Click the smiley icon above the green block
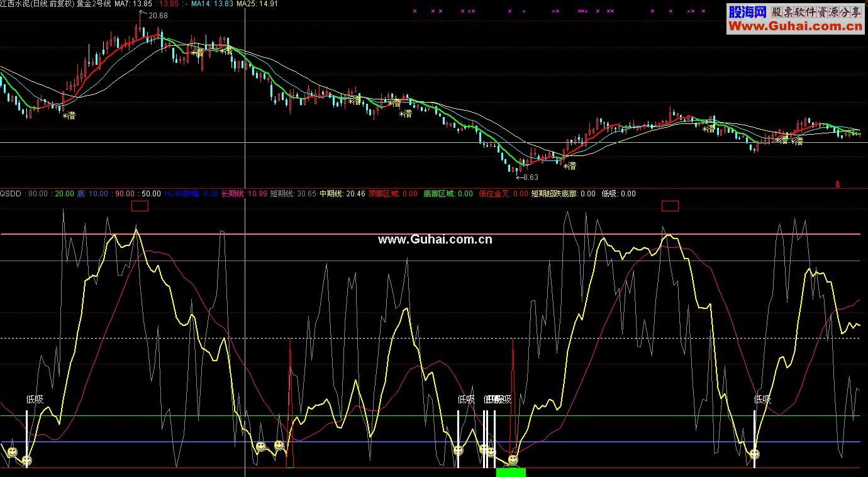This screenshot has width=868, height=477. (513, 460)
